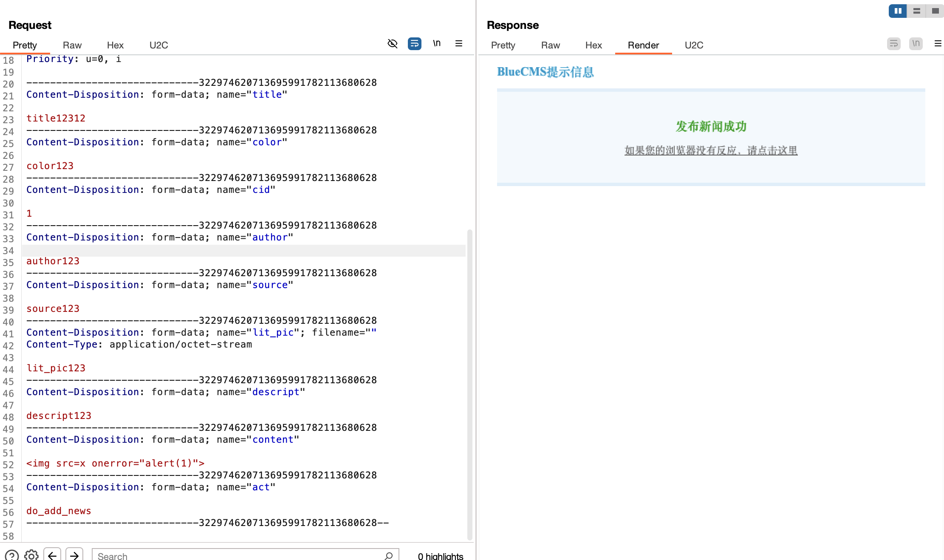Click the final boundary line ending with --

[208, 523]
